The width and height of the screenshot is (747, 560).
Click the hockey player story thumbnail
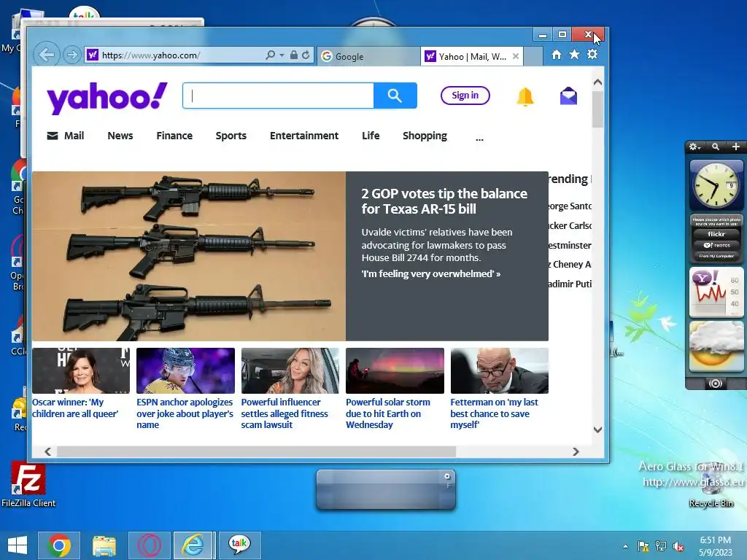click(185, 370)
